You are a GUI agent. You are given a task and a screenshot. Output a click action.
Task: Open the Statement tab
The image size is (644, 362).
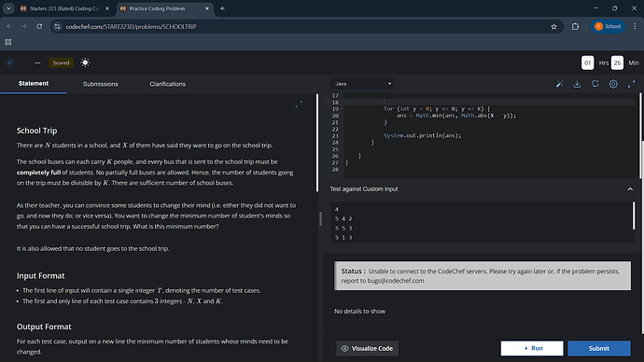pyautogui.click(x=34, y=84)
